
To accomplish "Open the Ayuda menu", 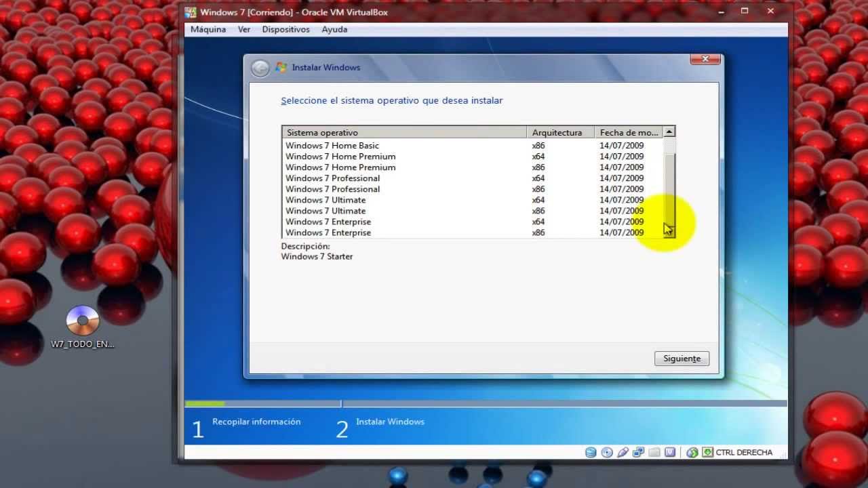I will coord(334,30).
